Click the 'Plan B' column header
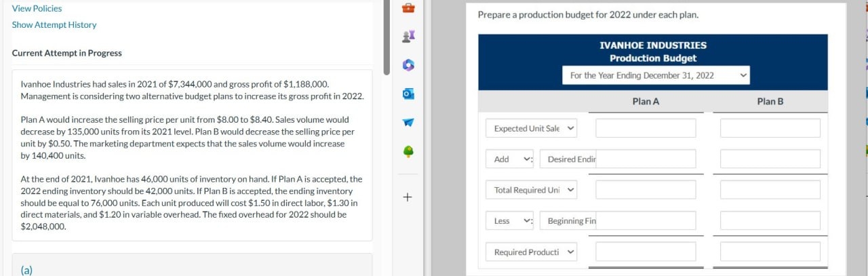This screenshot has height=276, width=868. tap(770, 101)
